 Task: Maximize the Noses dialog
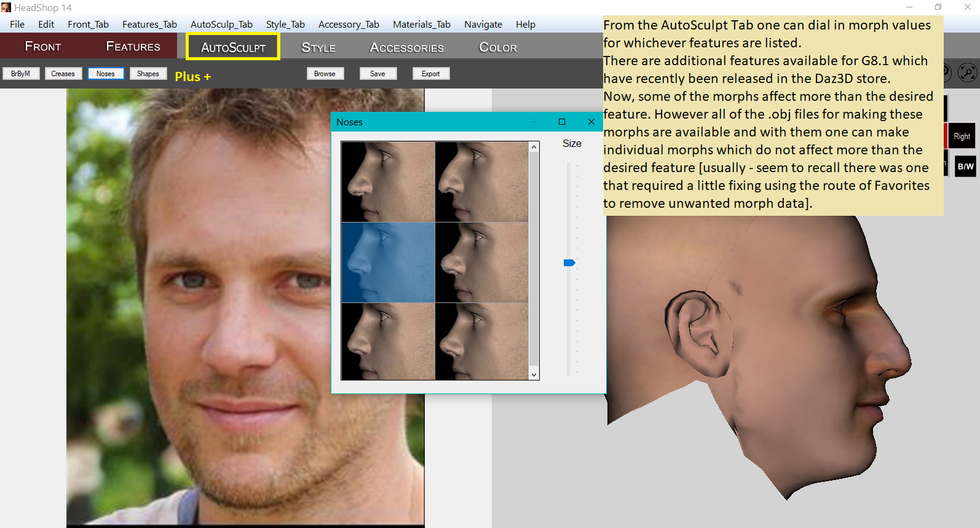point(562,122)
